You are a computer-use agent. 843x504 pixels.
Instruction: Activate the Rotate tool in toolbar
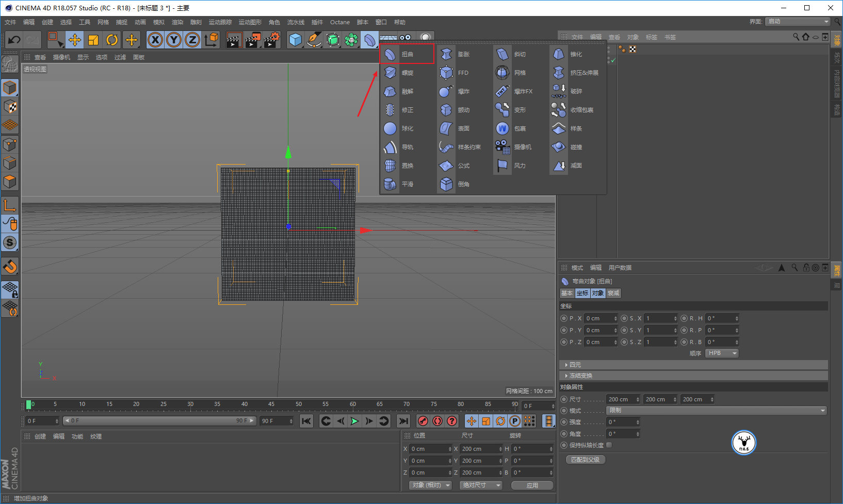112,40
